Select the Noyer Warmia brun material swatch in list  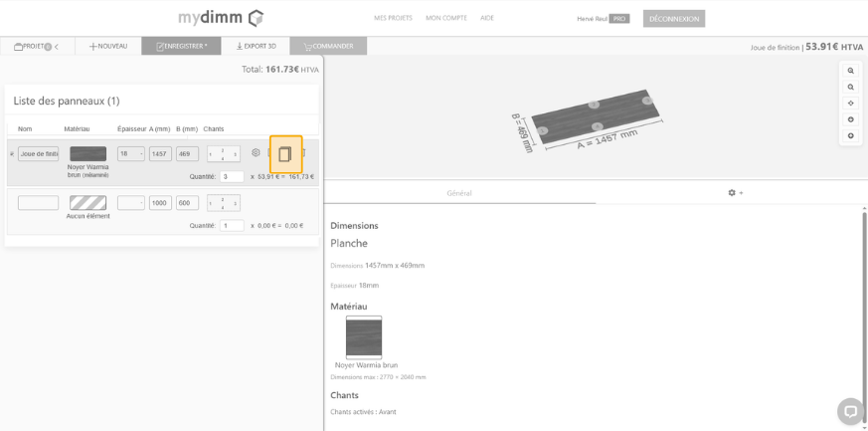pyautogui.click(x=87, y=153)
